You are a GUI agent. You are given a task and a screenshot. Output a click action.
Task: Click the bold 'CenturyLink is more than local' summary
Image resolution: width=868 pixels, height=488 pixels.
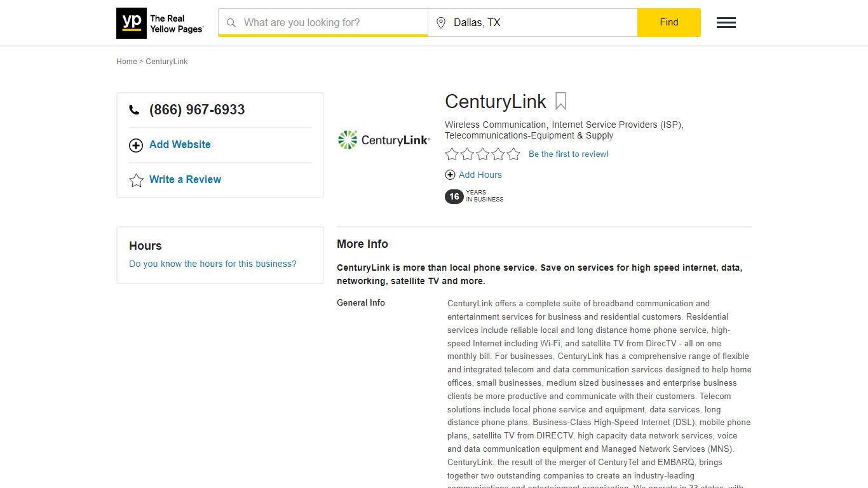[x=539, y=274]
